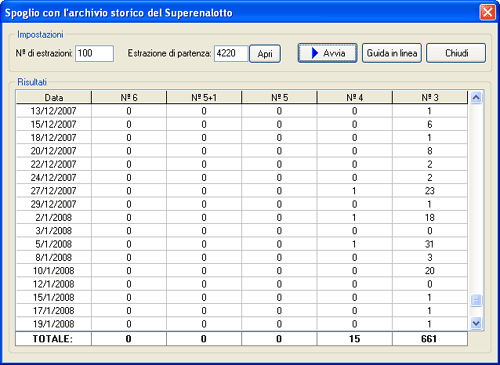The width and height of the screenshot is (500, 365).
Task: Click the Estrazione di partenza field
Action: 231,53
